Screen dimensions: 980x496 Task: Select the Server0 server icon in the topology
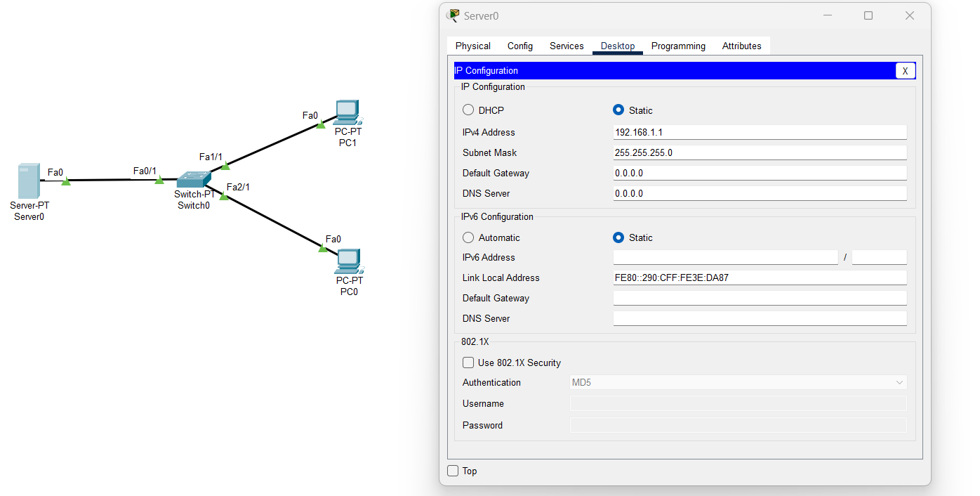[29, 181]
